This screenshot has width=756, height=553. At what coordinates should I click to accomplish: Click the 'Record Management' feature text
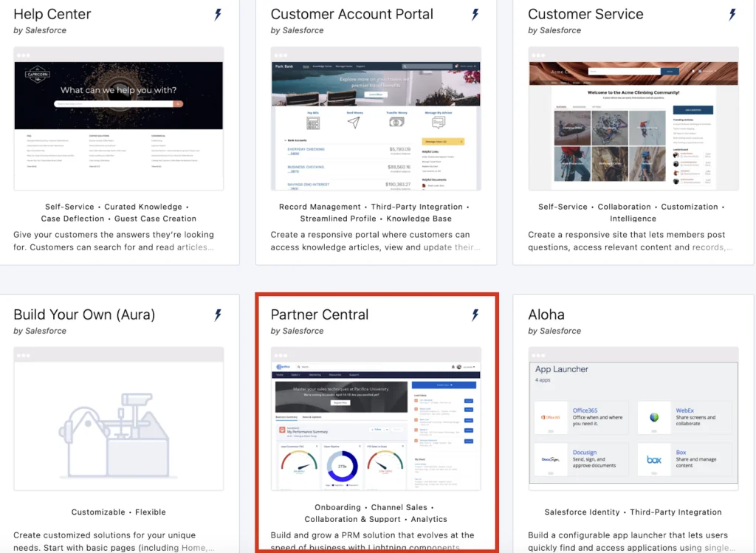tap(320, 207)
